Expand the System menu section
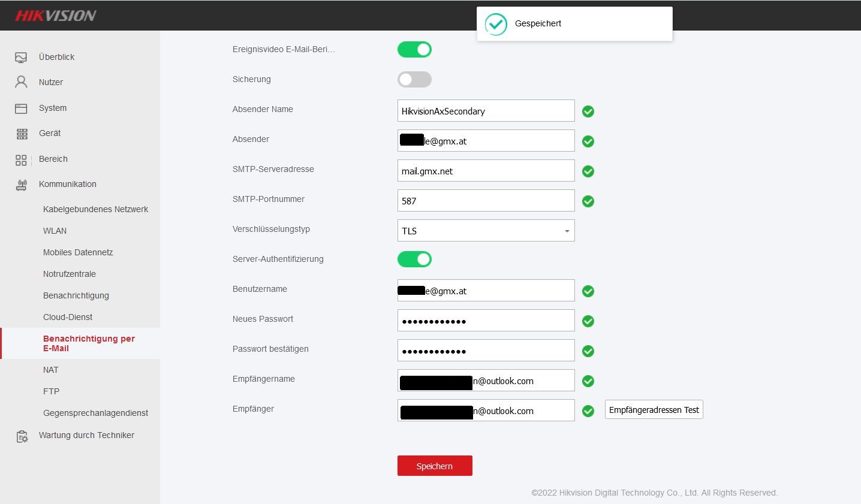Viewport: 861px width, 504px height. pyautogui.click(x=53, y=108)
